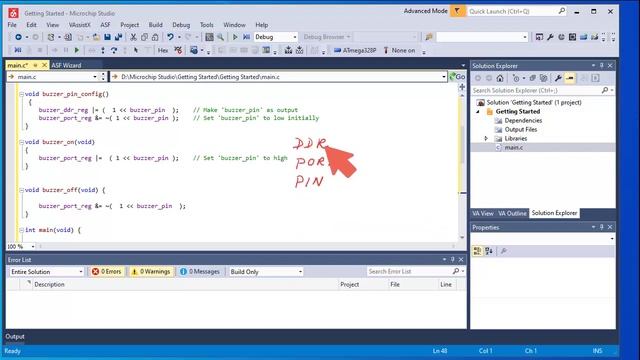Pin the Solution Explorer panel

point(602,66)
